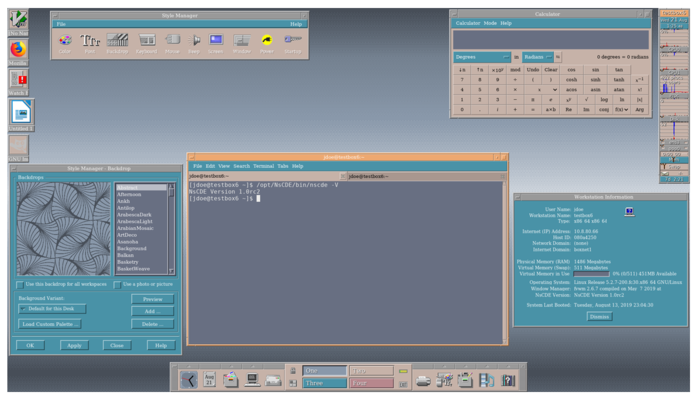The width and height of the screenshot is (700, 402).
Task: Open the Color settings in Style Manager
Action: tap(65, 40)
